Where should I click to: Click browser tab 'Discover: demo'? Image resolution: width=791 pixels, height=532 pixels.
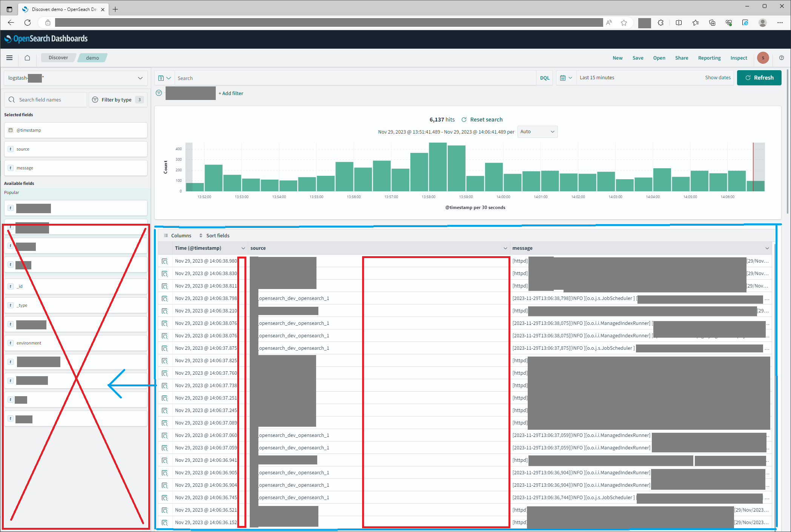click(x=64, y=9)
